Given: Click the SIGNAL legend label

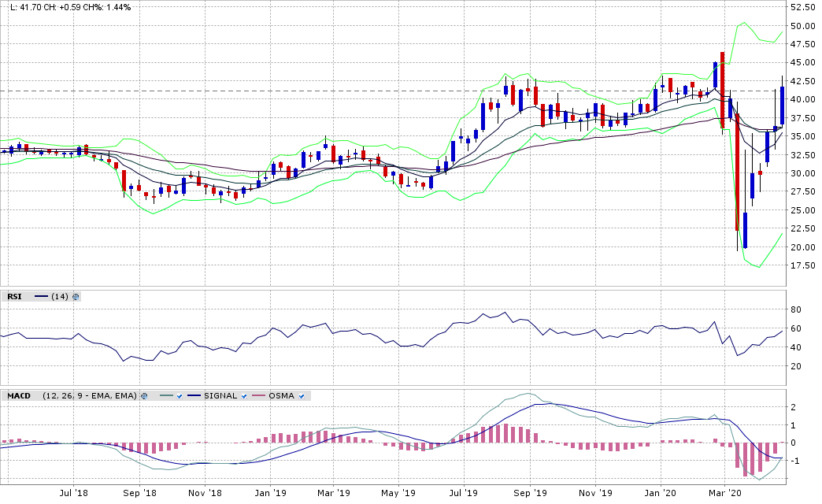Looking at the screenshot, I should 220,395.
